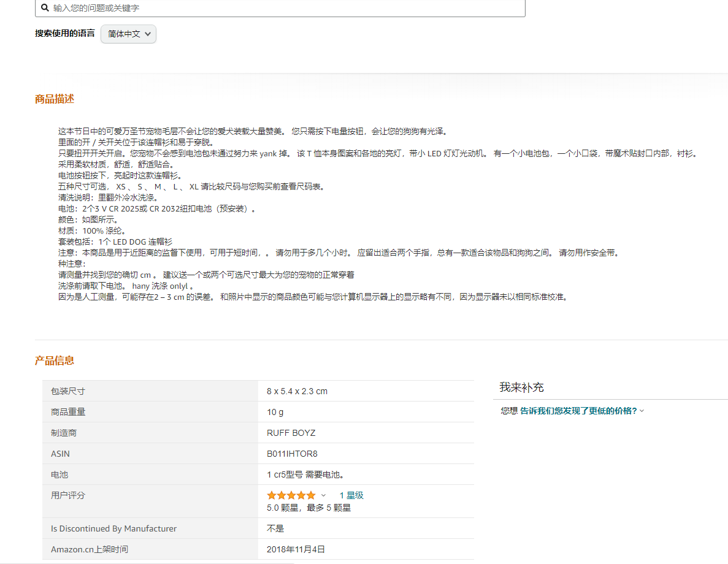Screen dimensions: 728x564
Task: Expand the rating breakdown chevron
Action: pyautogui.click(x=324, y=495)
